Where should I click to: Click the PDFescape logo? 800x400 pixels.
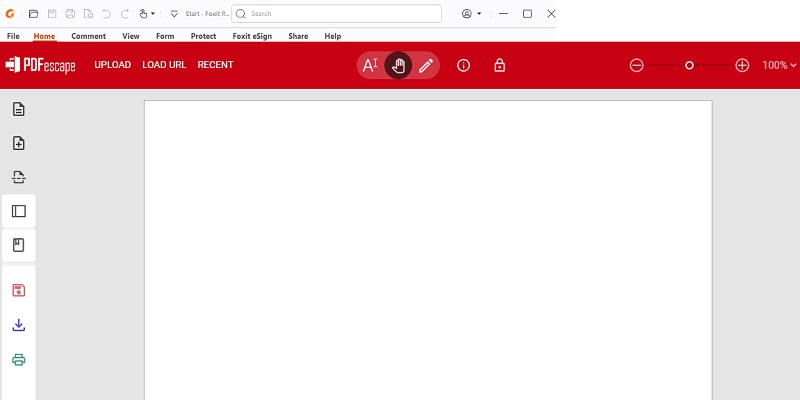point(40,65)
